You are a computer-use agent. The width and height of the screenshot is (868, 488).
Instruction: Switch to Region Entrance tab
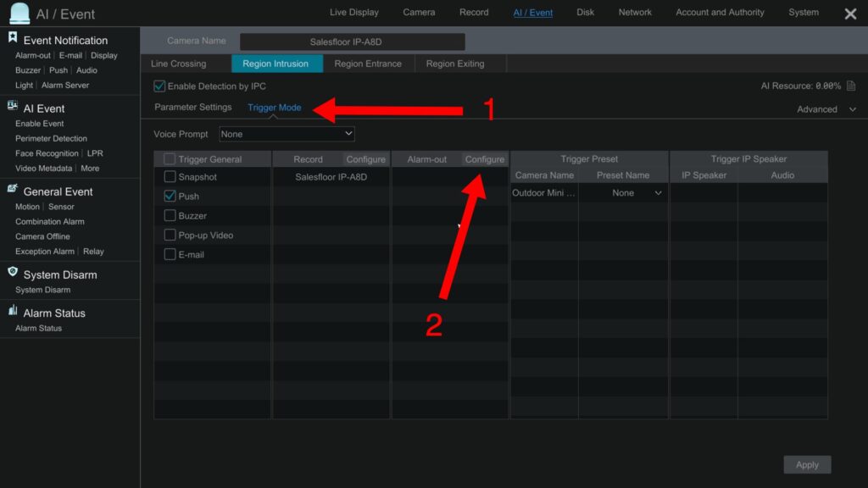click(x=368, y=64)
